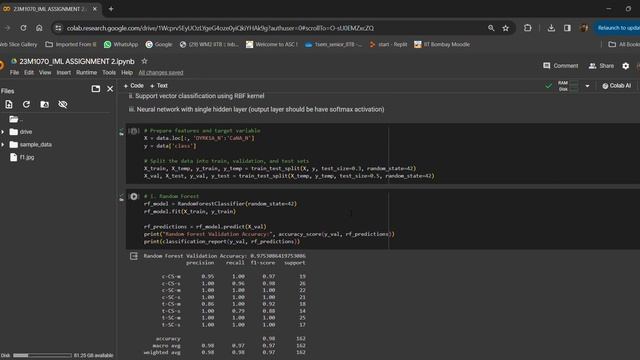Open a new browser tab
The image size is (640, 360).
[111, 9]
